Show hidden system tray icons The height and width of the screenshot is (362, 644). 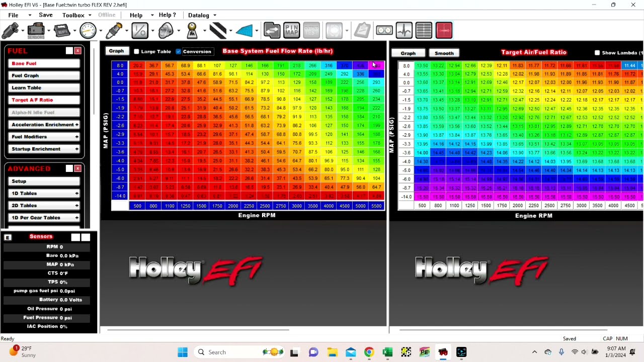[534, 352]
